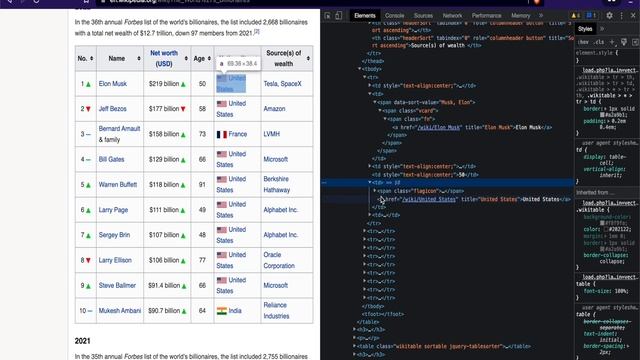640x360 pixels.
Task: Click the "2021" section heading
Action: (82, 341)
